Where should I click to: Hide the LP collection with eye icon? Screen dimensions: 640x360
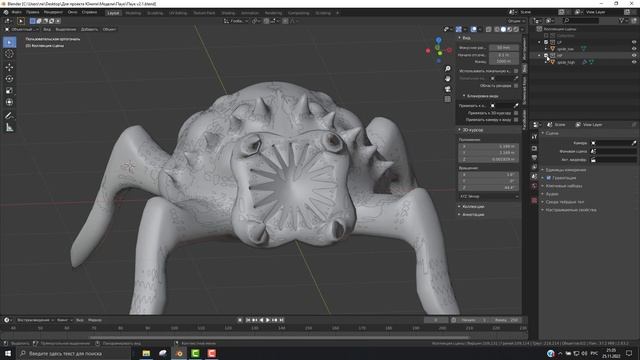click(634, 42)
